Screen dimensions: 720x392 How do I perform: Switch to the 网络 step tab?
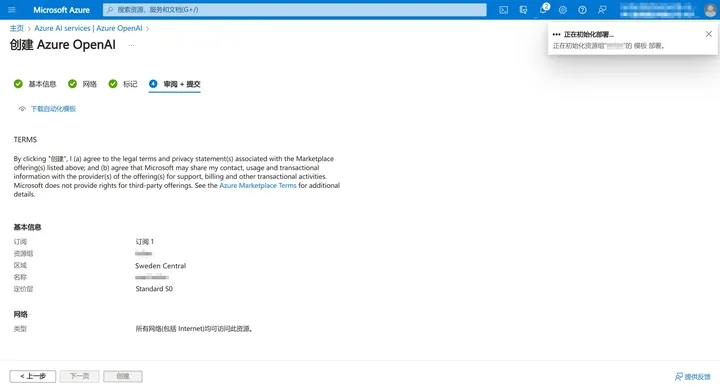[90, 84]
